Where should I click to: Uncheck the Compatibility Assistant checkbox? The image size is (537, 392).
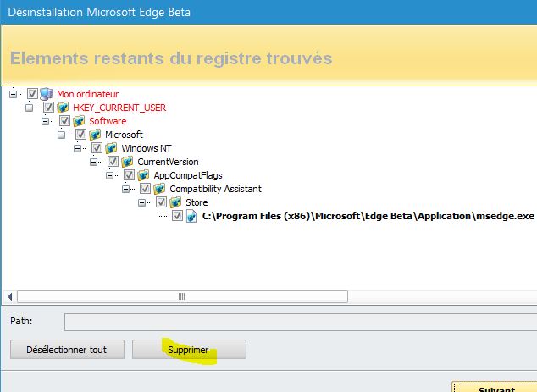coord(145,188)
